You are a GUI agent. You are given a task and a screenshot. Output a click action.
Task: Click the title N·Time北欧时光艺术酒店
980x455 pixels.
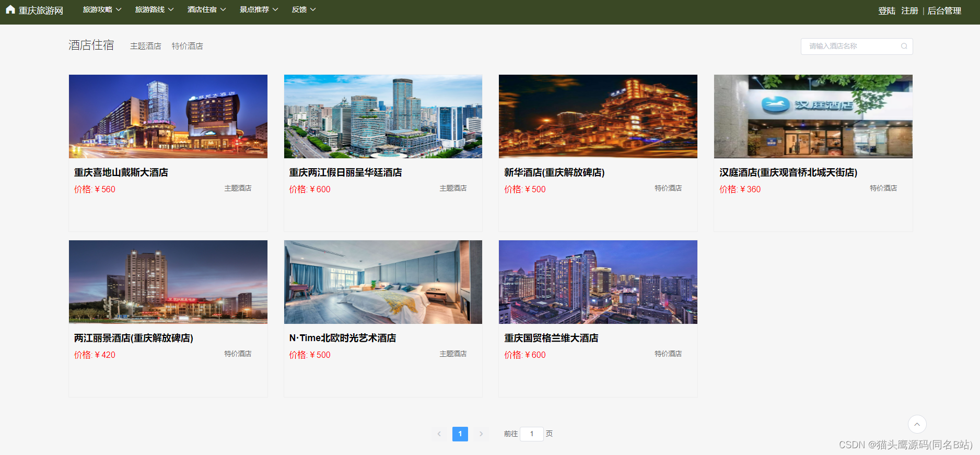pyautogui.click(x=343, y=338)
